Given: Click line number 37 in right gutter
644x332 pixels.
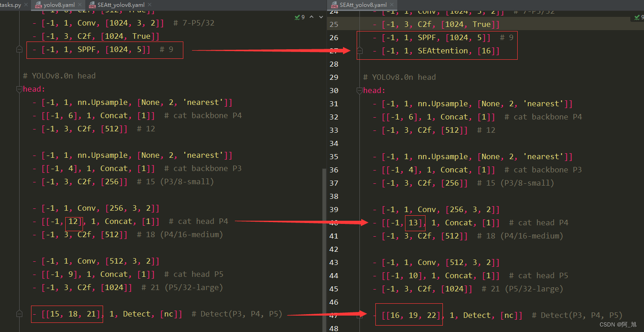Looking at the screenshot, I should 334,183.
